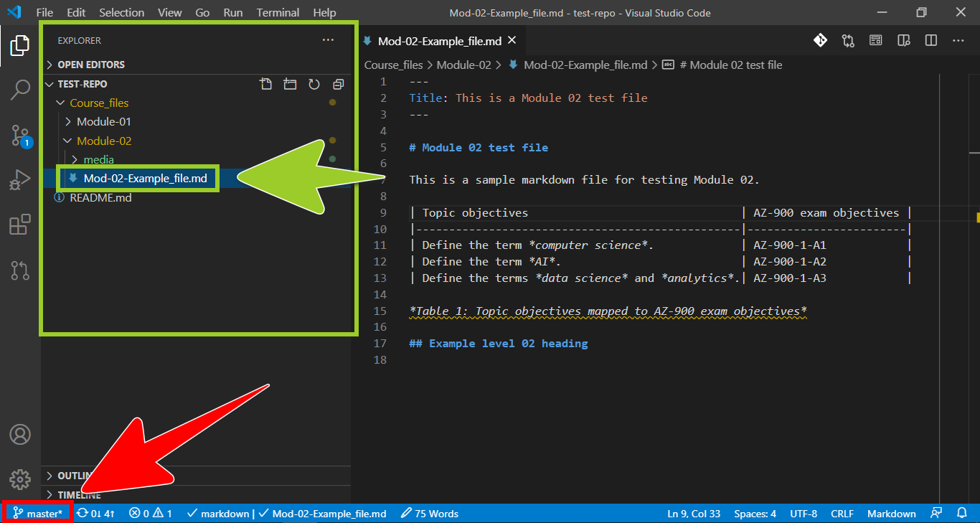Screen dimensions: 980x523
Task: Close the Mod-02-Example_file.md tab
Action: point(512,41)
